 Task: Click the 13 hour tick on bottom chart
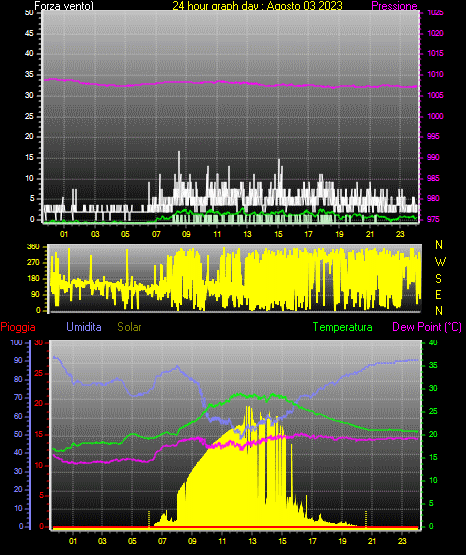(252, 541)
